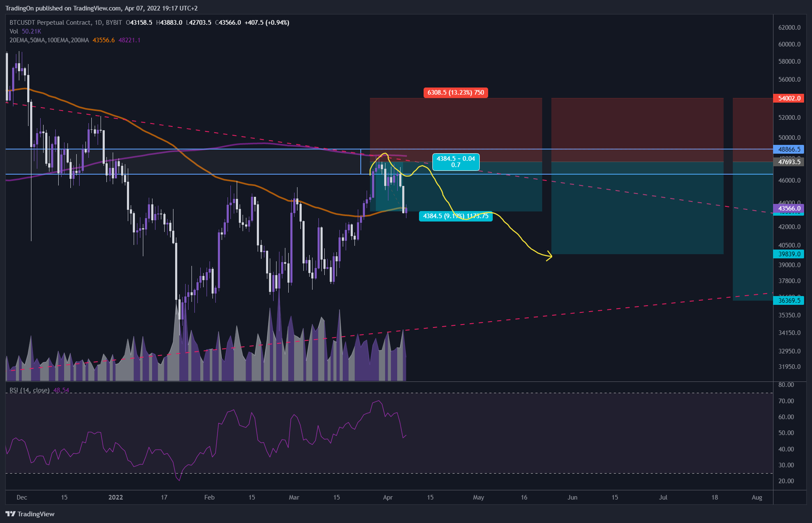Click the 32950.0 price axis label
This screenshot has width=812, height=523.
[789, 351]
